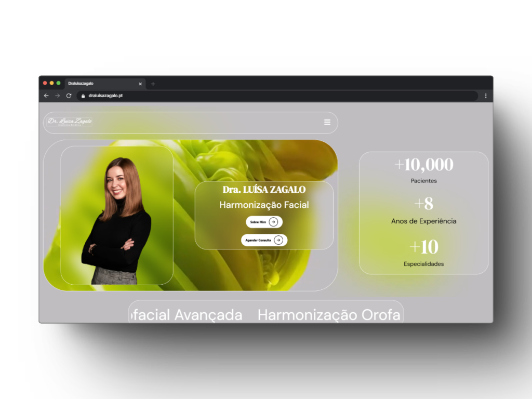
Task: Click the yellow minimize window button
Action: pyautogui.click(x=51, y=83)
